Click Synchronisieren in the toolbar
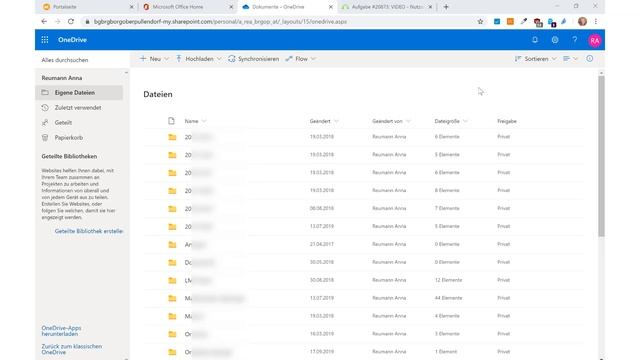 tap(253, 59)
